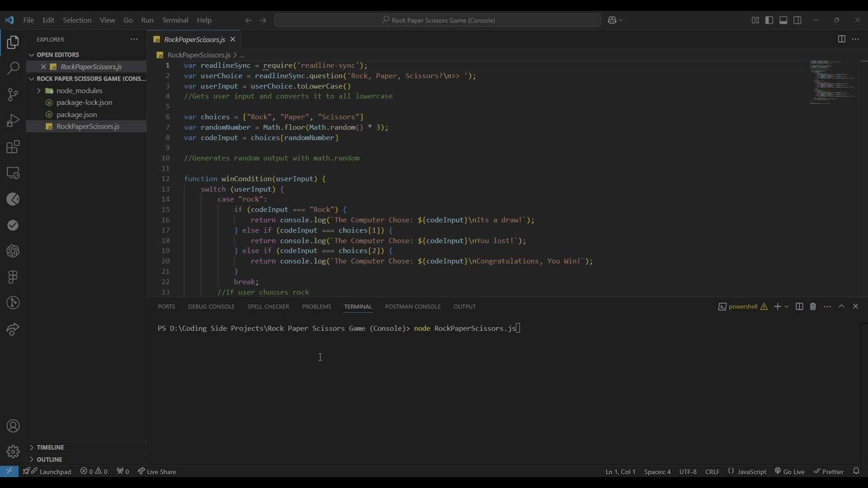Image resolution: width=868 pixels, height=488 pixels.
Task: Open the Copilot chat icon in title bar
Action: click(x=613, y=20)
